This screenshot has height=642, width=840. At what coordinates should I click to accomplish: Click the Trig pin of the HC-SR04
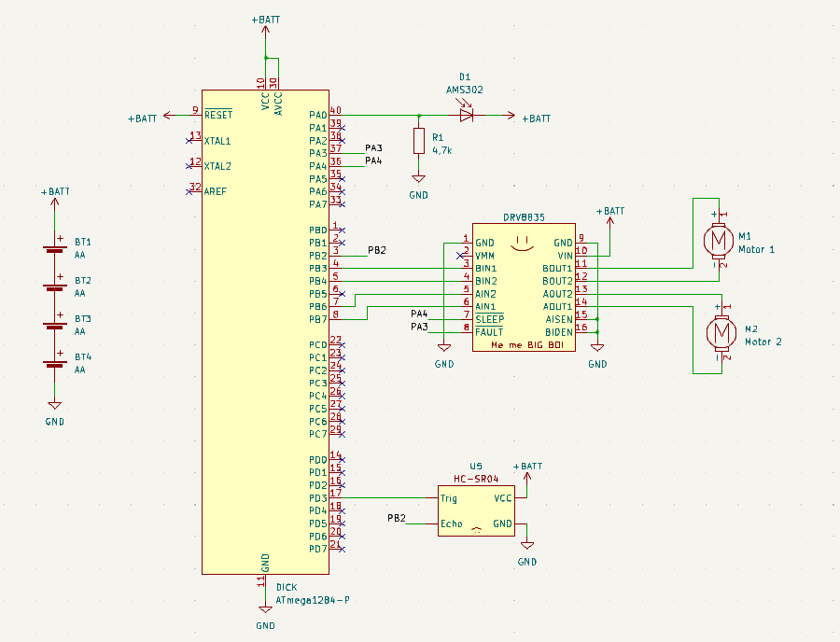448,498
